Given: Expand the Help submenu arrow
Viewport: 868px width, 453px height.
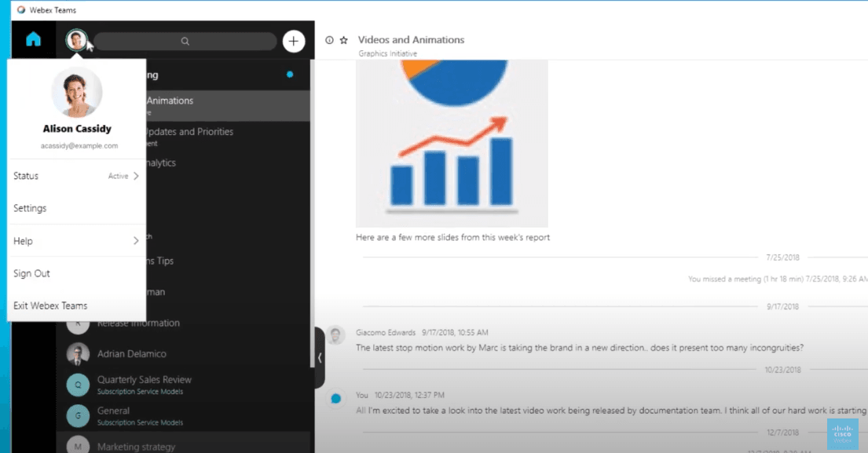Looking at the screenshot, I should point(136,240).
